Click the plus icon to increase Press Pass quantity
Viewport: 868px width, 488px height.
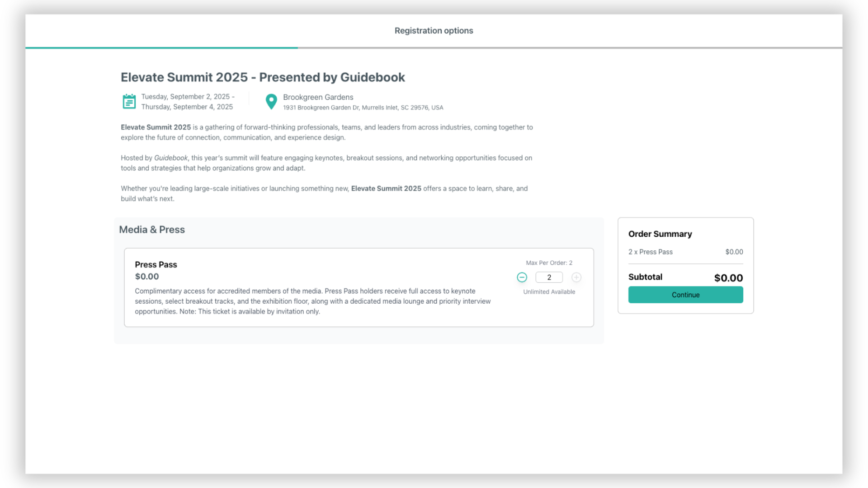[x=576, y=277]
